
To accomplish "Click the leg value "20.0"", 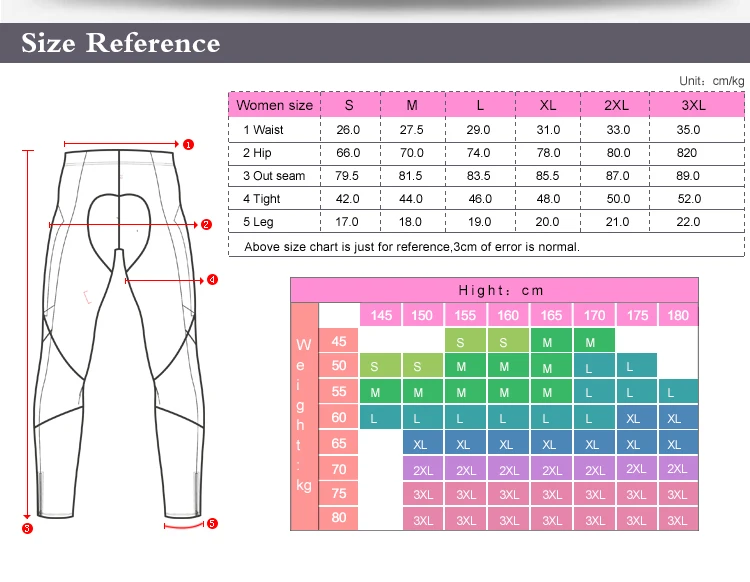I will [x=547, y=221].
